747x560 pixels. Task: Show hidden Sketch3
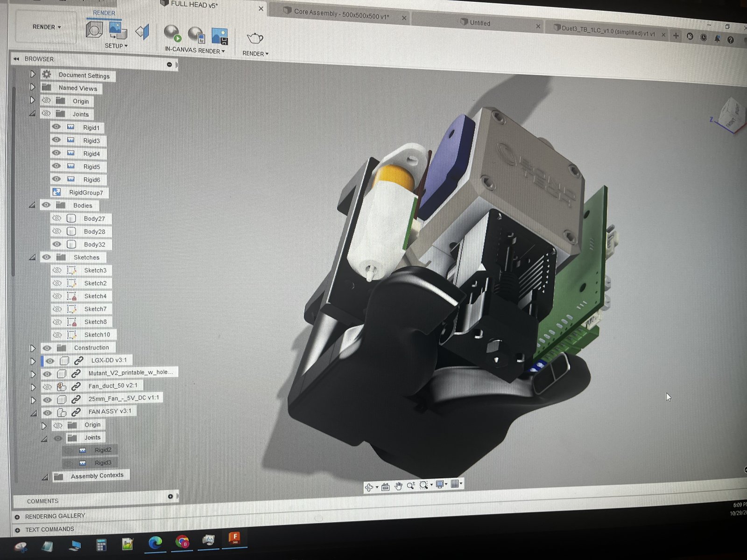click(57, 270)
